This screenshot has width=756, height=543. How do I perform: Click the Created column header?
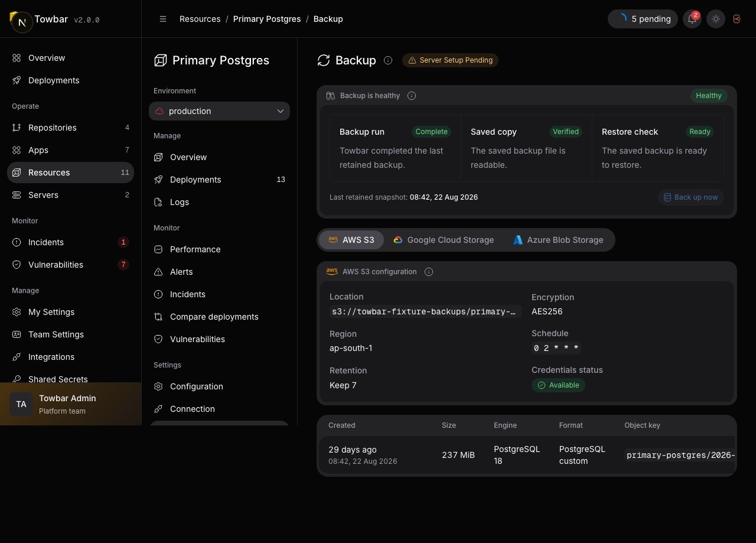[x=342, y=425]
